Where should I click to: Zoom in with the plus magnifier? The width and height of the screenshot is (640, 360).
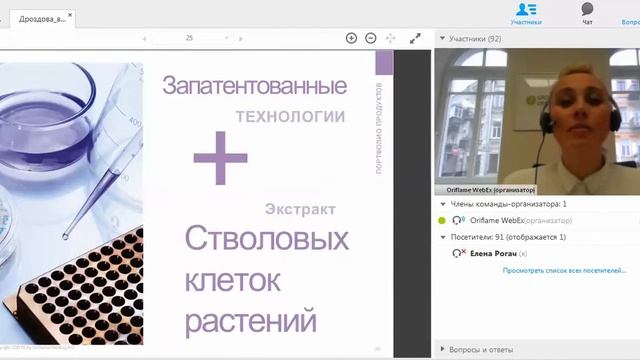tap(351, 38)
